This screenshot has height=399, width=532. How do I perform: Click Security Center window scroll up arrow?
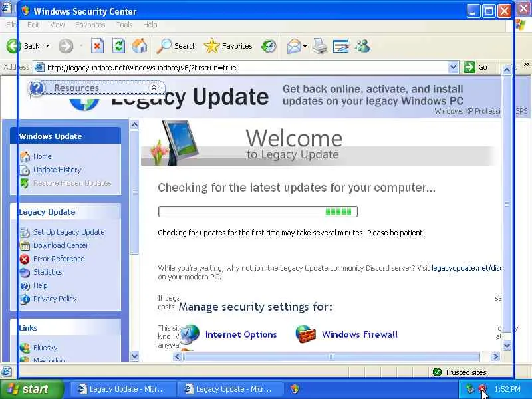[507, 70]
